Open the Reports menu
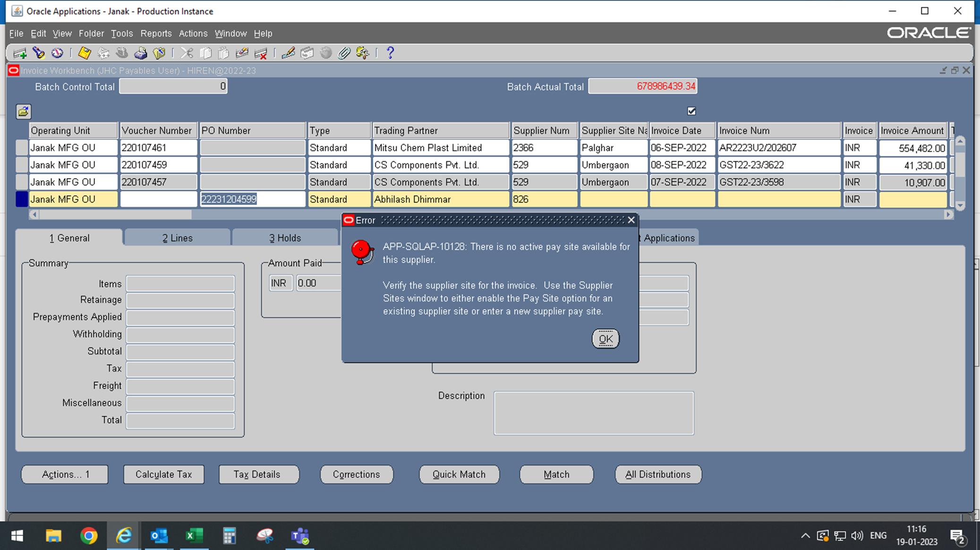980x550 pixels. tap(156, 33)
